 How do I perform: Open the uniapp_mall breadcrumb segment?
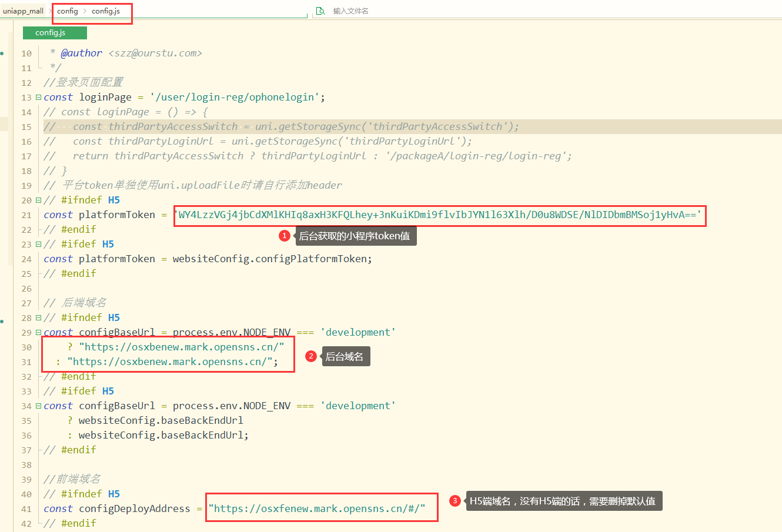pos(23,11)
